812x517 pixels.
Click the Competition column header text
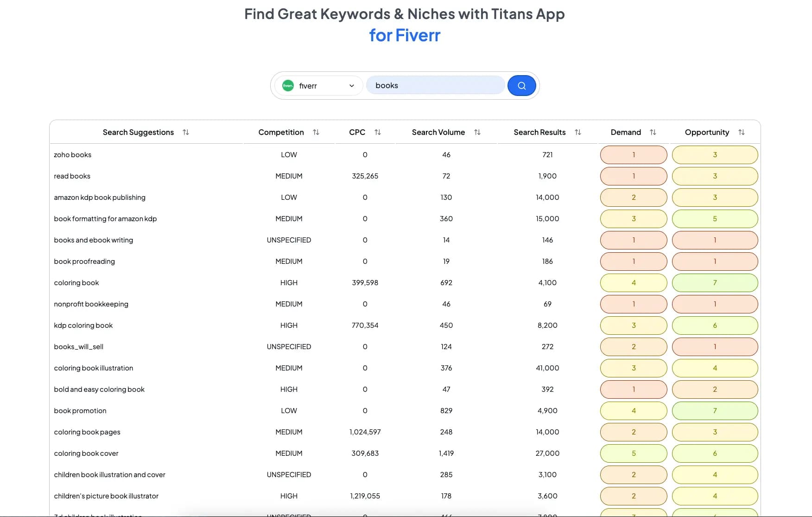pyautogui.click(x=281, y=132)
